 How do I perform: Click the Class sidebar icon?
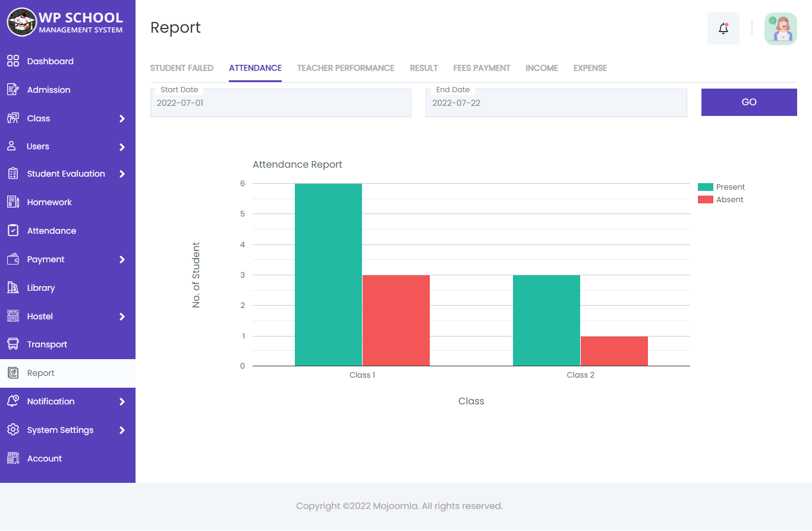click(13, 118)
